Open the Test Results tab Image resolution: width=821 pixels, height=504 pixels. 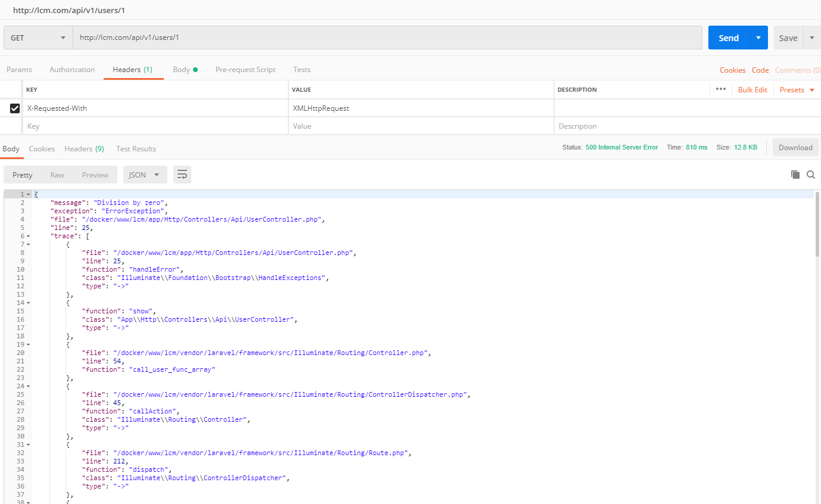click(136, 148)
